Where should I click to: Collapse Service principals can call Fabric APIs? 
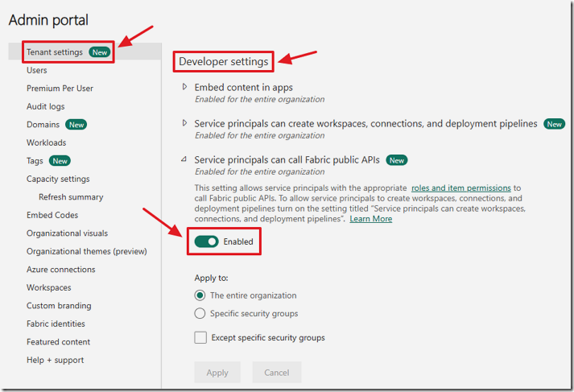(x=184, y=159)
